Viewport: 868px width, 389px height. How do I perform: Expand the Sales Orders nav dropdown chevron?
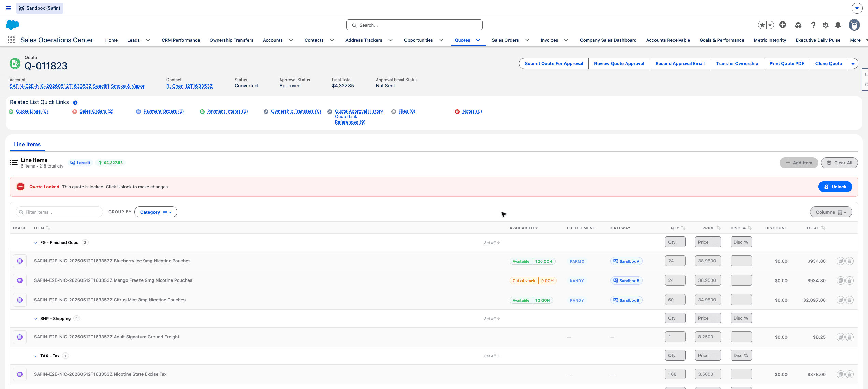point(527,40)
